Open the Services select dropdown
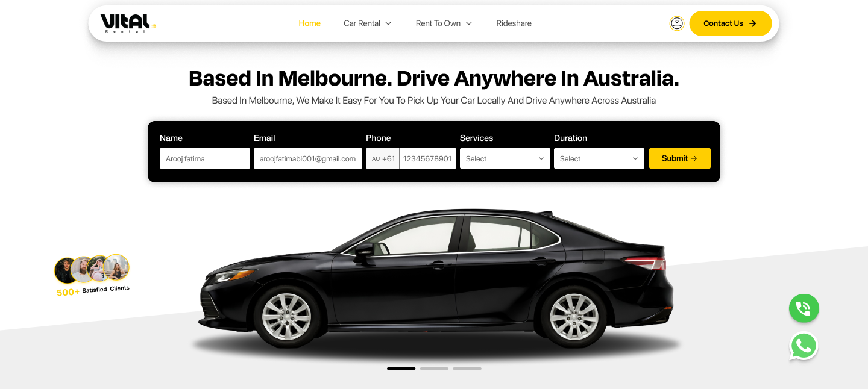Image resolution: width=868 pixels, height=389 pixels. [x=505, y=158]
